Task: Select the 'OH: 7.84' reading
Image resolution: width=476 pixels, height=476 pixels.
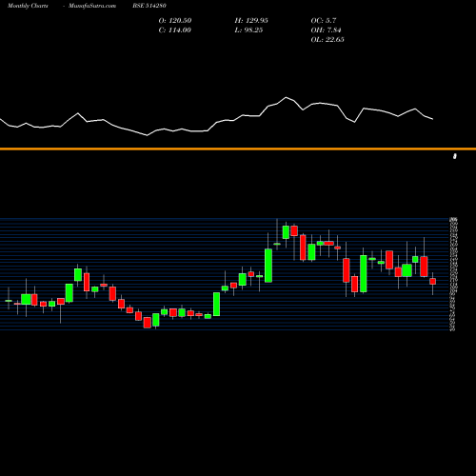Action: click(326, 30)
